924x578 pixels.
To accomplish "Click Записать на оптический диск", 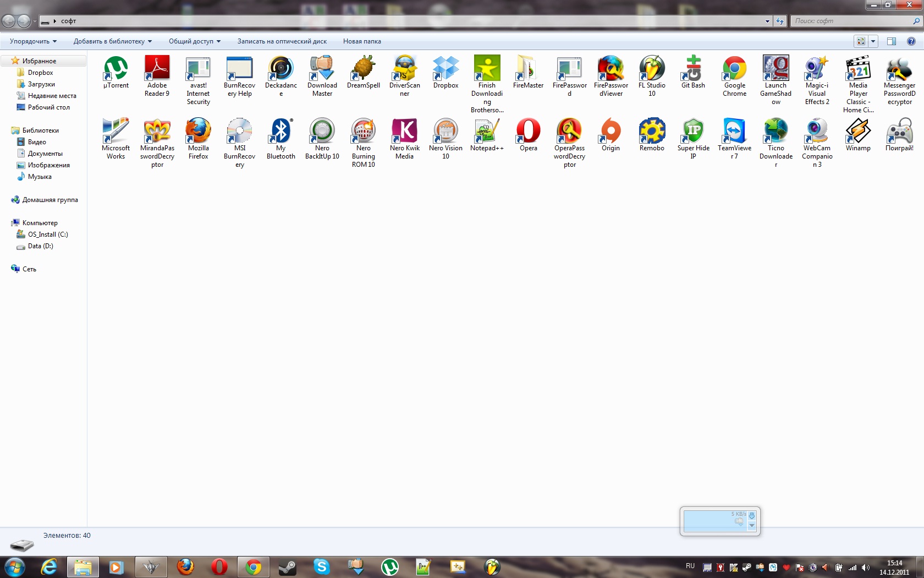I will 282,41.
